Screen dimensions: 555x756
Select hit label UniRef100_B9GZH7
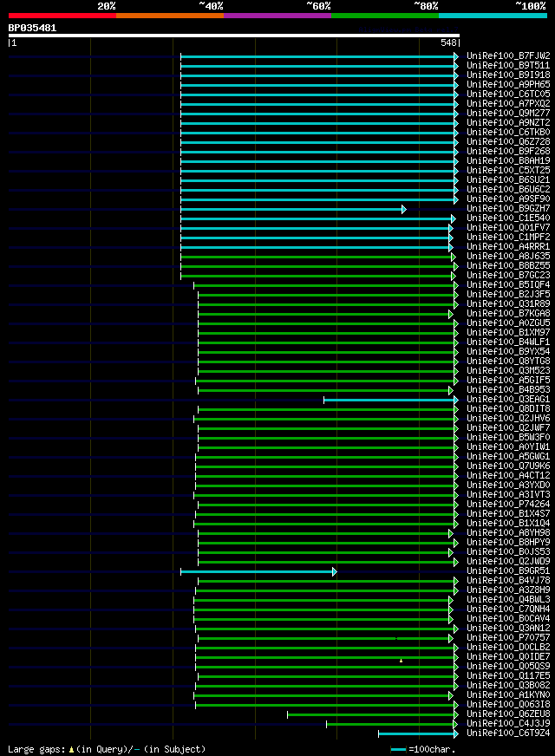click(508, 209)
